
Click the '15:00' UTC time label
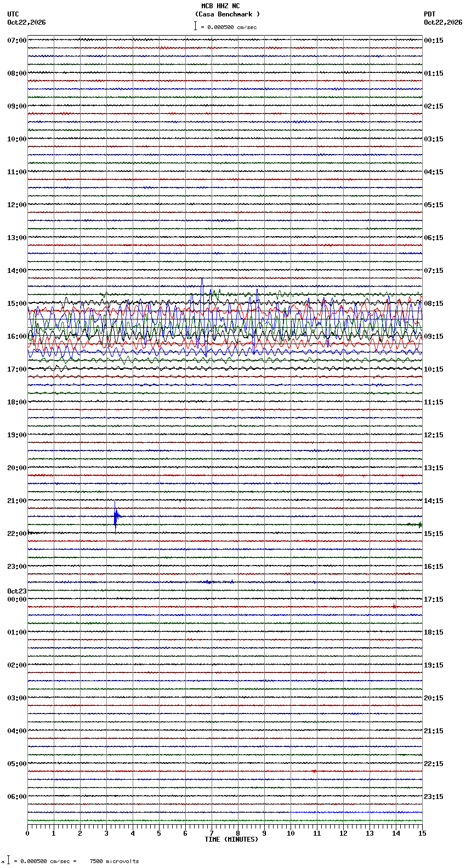(17, 304)
